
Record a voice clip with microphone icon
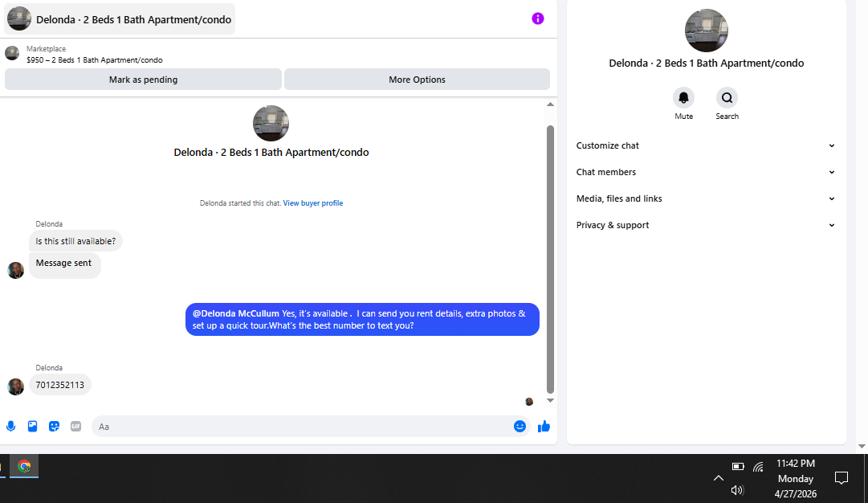[x=10, y=426]
